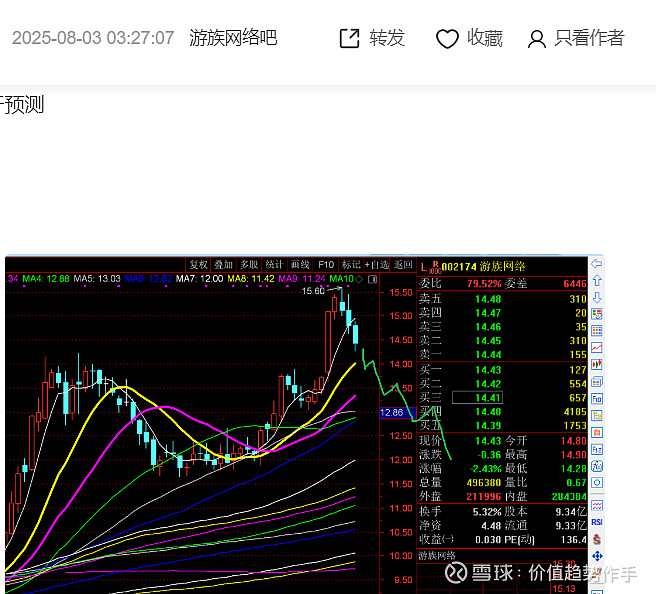Click the 最高 value 14.90
This screenshot has width=656, height=594.
coord(574,454)
